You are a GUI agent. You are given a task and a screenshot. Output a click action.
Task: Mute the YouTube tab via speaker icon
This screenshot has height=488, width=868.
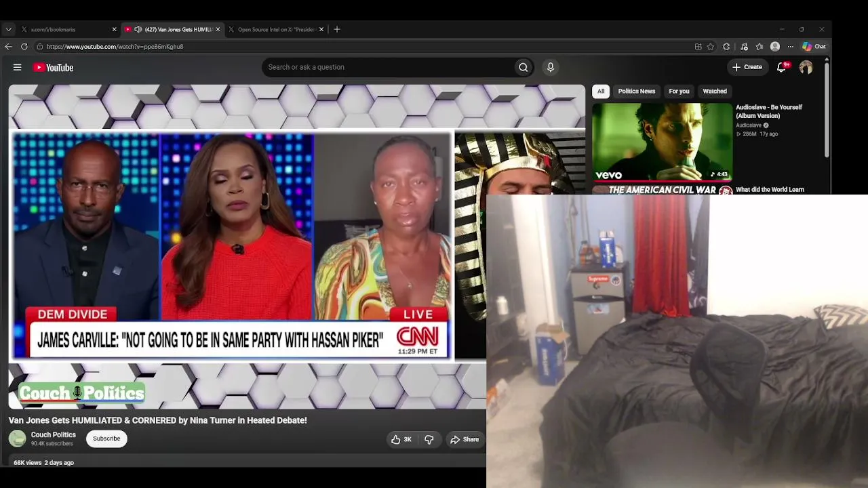pyautogui.click(x=138, y=29)
